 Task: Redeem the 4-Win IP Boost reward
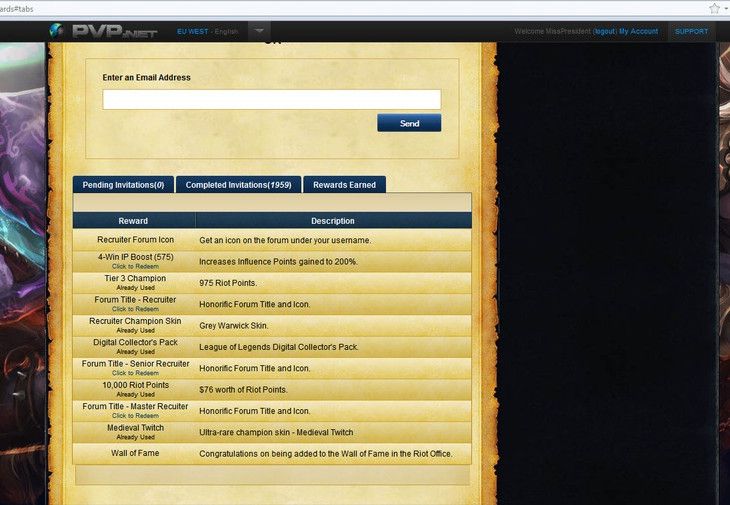[135, 267]
